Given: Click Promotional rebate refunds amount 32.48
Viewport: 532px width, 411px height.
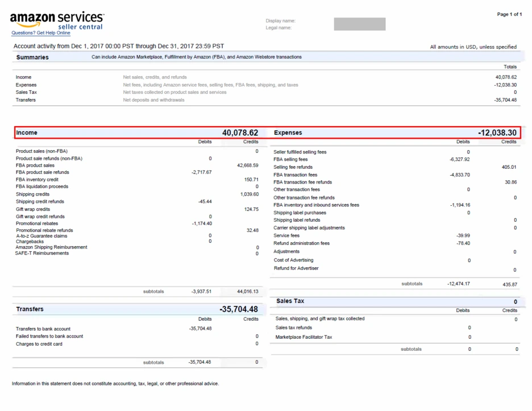Looking at the screenshot, I should [x=252, y=230].
